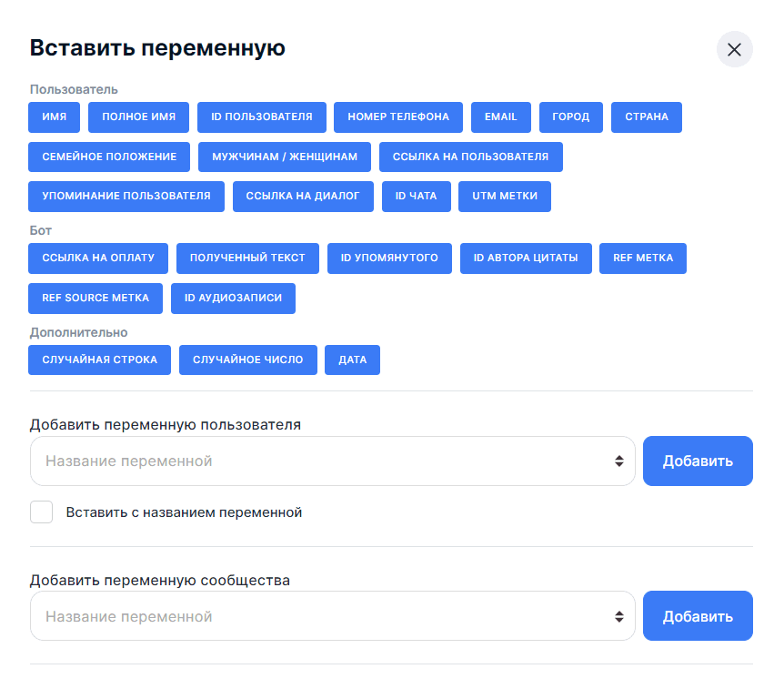Insert the СЛУЧАЙНОЕ ЧИСЛО variable
Screen dimensions: 784x689
pos(247,360)
